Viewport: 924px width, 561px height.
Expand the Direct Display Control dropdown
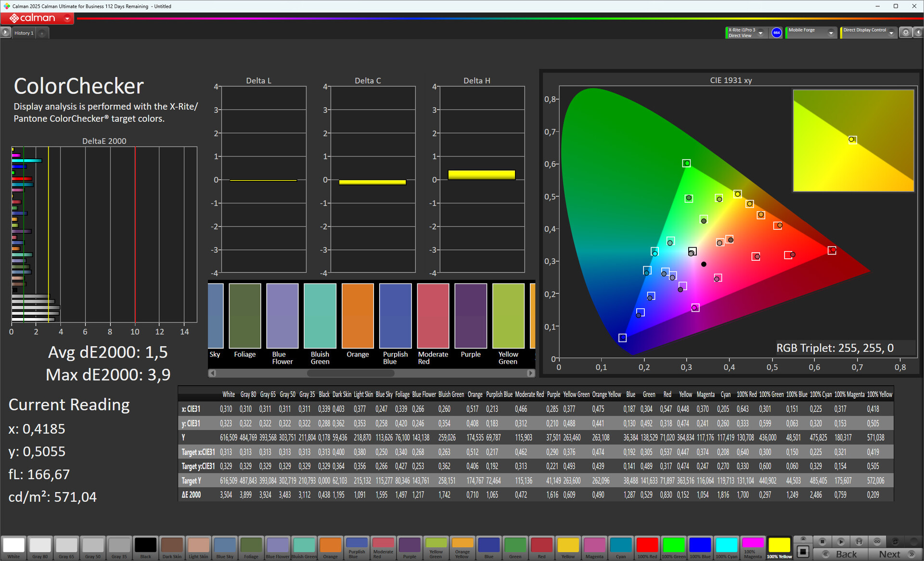[x=891, y=33]
